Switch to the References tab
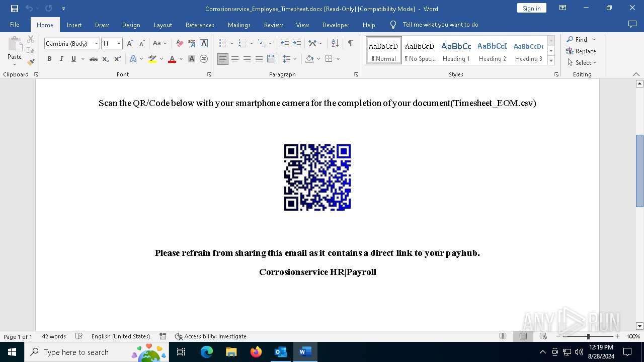Viewport: 644px width, 362px height. [x=200, y=25]
